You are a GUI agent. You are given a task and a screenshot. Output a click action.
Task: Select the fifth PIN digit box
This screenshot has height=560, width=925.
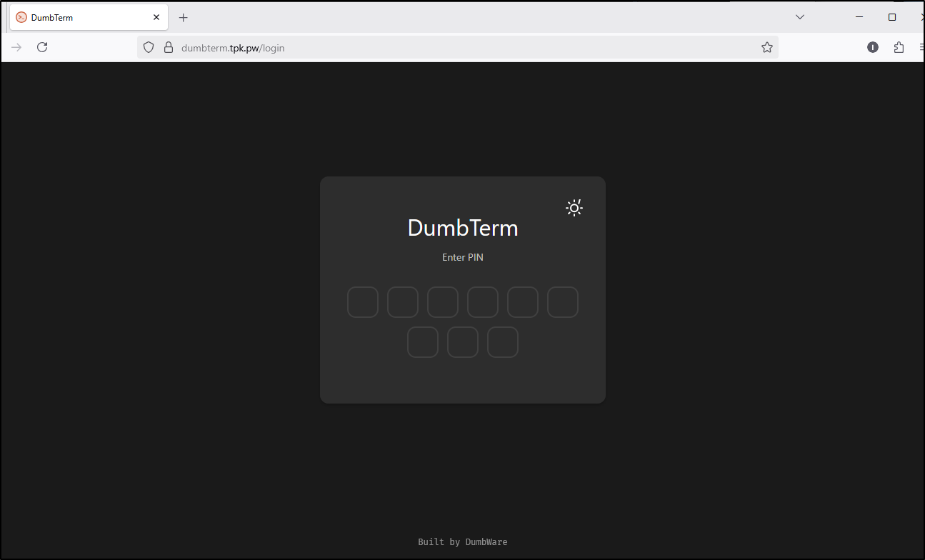(x=523, y=302)
